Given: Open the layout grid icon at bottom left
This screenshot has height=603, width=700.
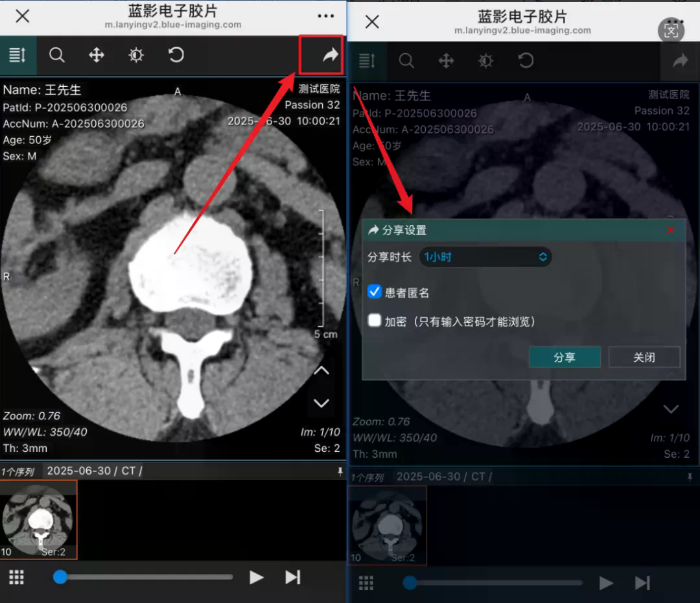Looking at the screenshot, I should (16, 577).
